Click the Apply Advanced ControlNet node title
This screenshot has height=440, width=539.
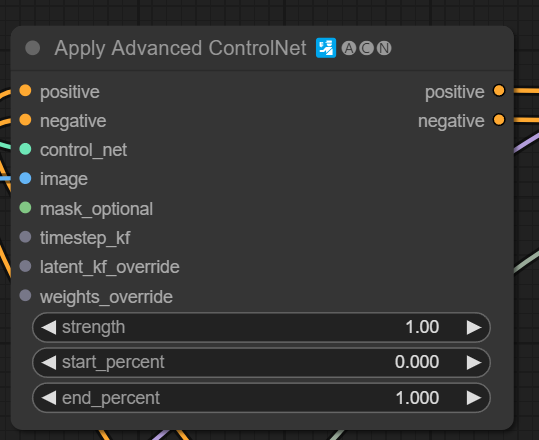[180, 48]
